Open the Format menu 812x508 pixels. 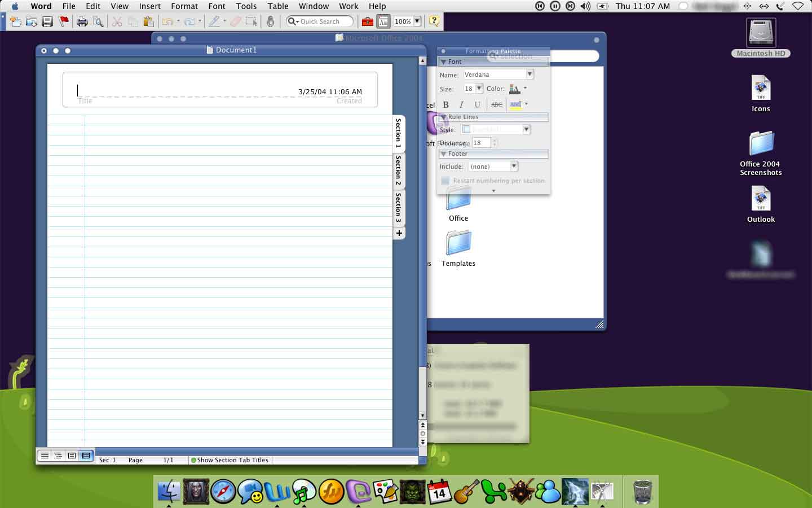point(184,6)
